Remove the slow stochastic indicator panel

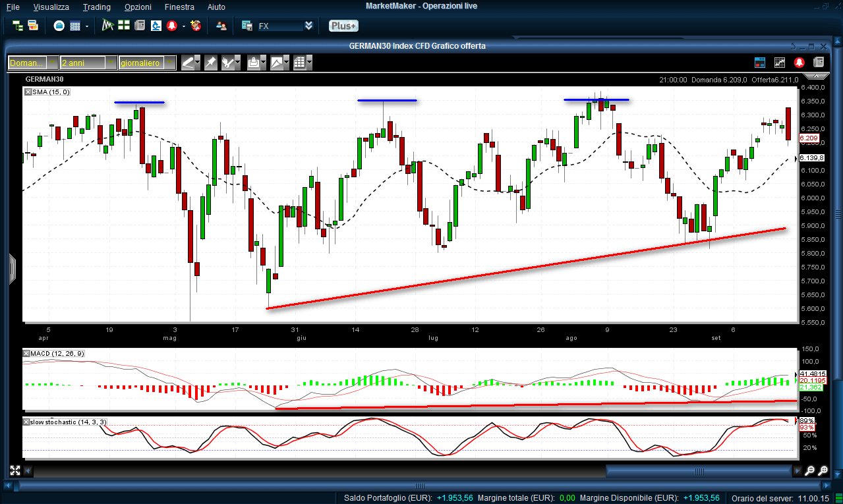click(x=27, y=422)
